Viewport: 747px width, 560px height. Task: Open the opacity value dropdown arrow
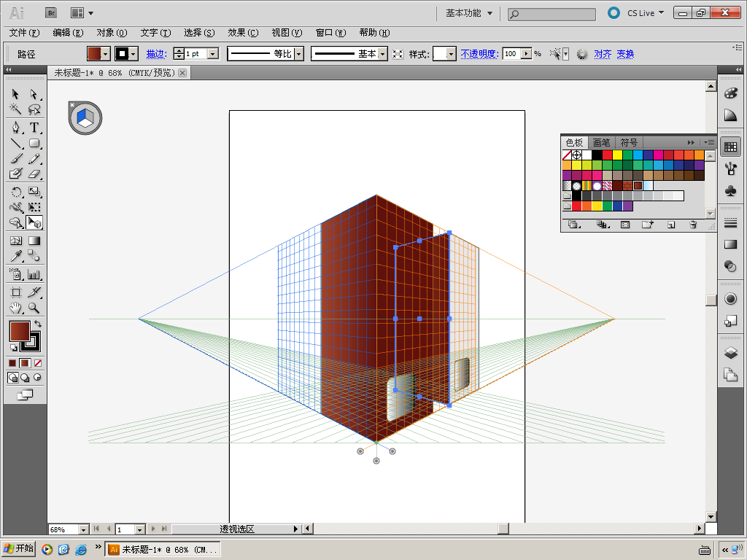point(527,54)
